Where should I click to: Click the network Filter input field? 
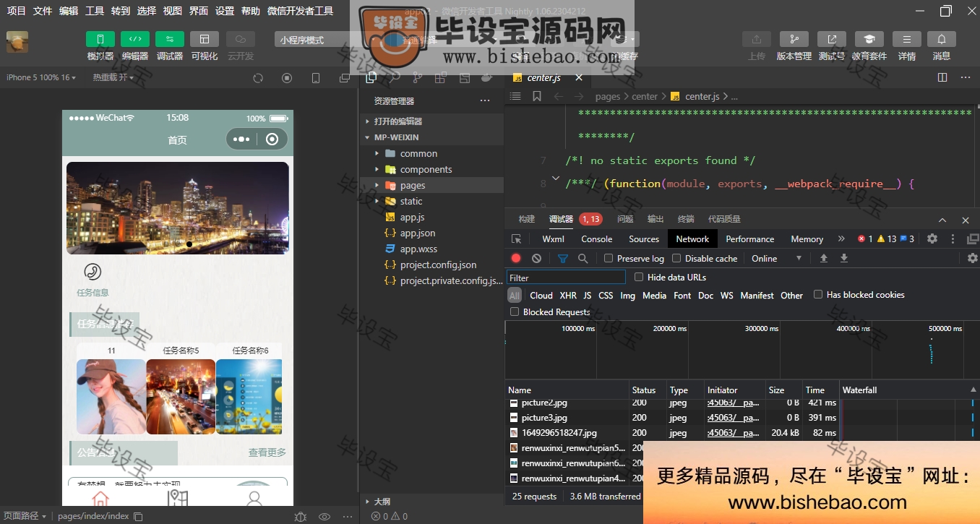[x=566, y=278]
